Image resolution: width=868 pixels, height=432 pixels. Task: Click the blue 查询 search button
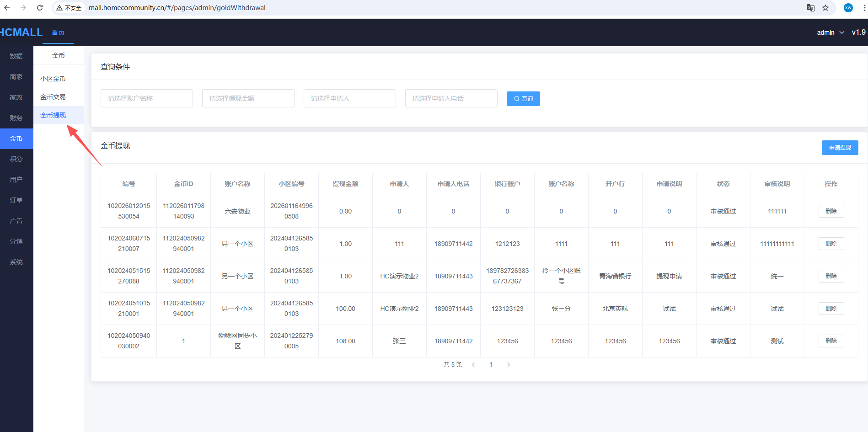point(523,99)
